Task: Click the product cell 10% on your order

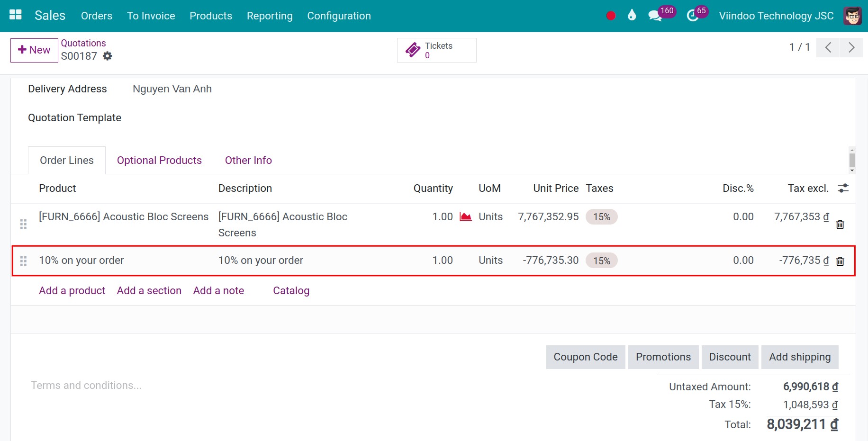Action: pyautogui.click(x=81, y=260)
